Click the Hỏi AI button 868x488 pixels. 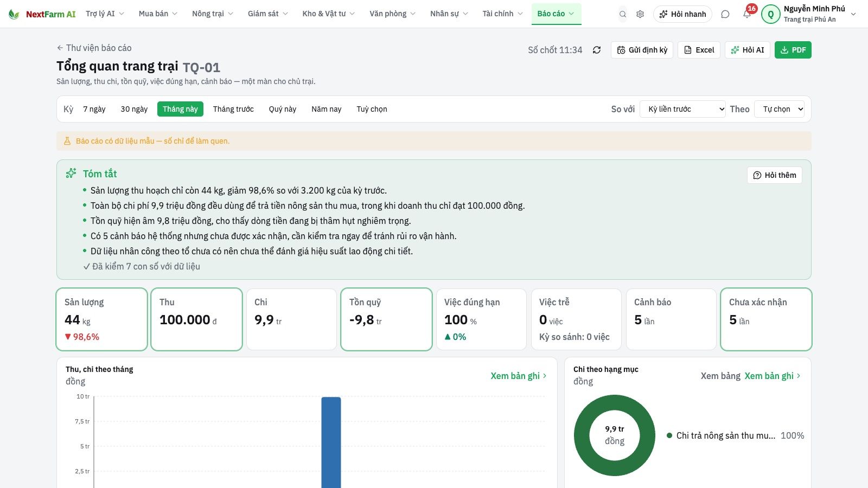tap(748, 50)
